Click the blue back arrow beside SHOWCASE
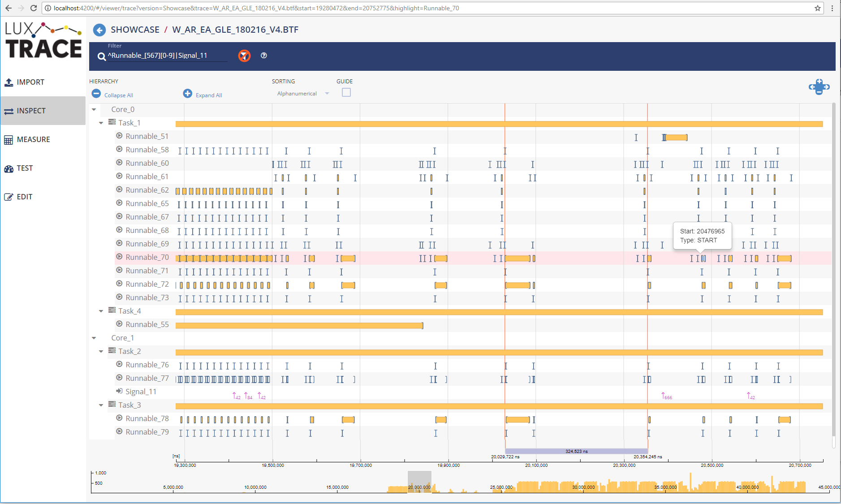Image resolution: width=841 pixels, height=504 pixels. click(x=99, y=30)
